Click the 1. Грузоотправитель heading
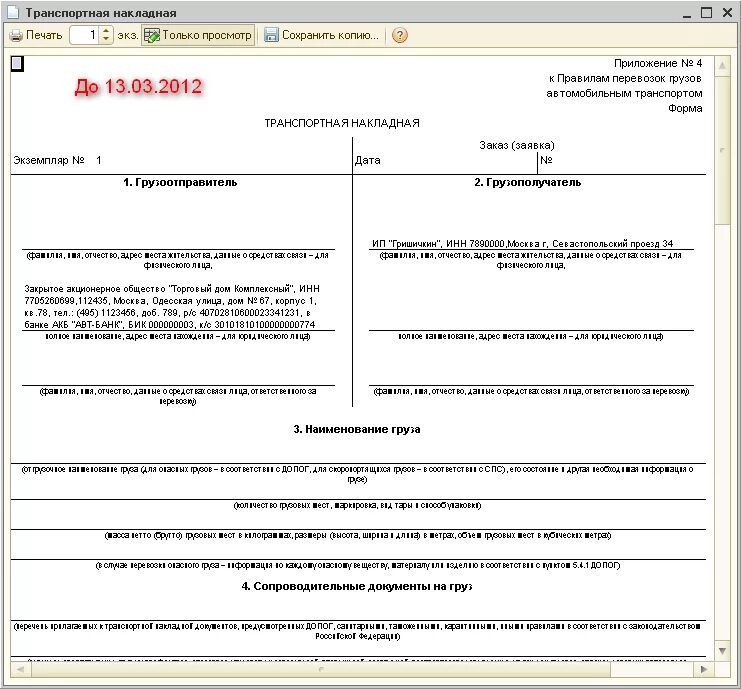This screenshot has width=741, height=689. click(180, 182)
